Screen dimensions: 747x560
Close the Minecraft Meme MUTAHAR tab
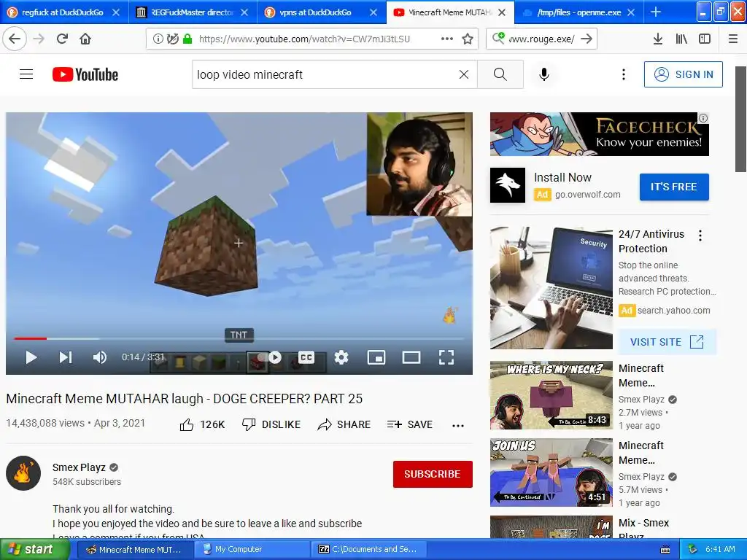point(502,12)
